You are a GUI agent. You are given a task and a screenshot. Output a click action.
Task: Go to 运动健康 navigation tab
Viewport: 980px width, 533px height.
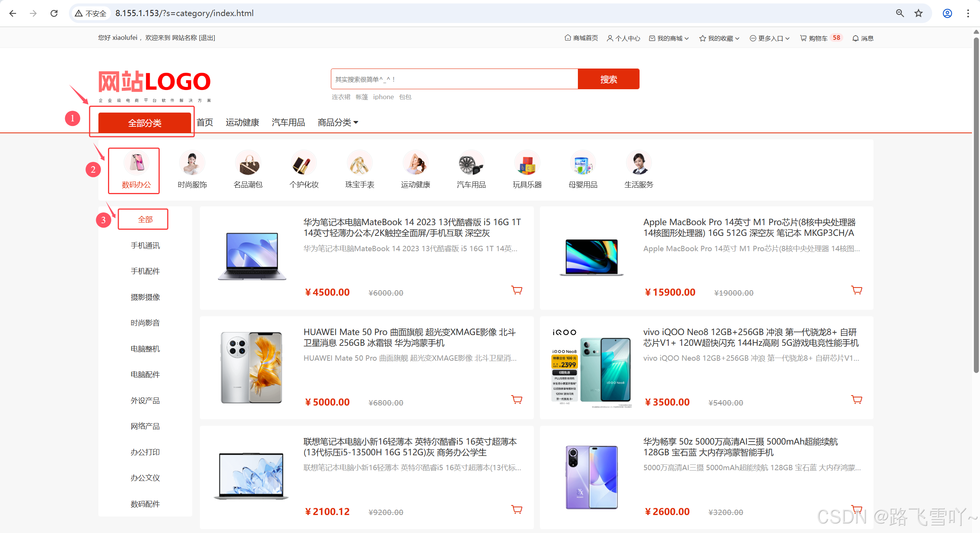[x=242, y=123]
